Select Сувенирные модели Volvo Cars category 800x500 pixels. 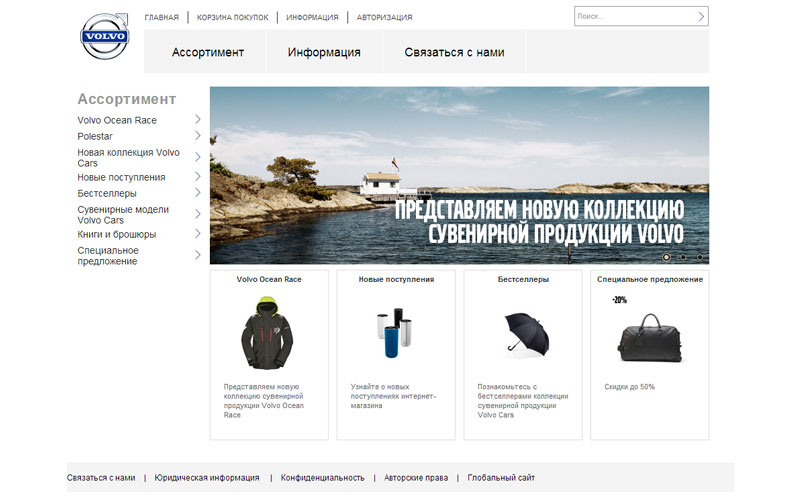(123, 215)
